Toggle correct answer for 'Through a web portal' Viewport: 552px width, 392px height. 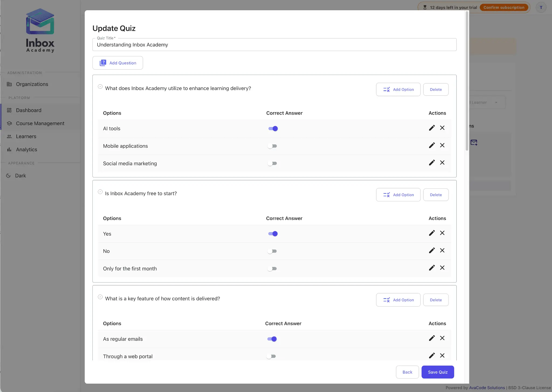click(271, 356)
